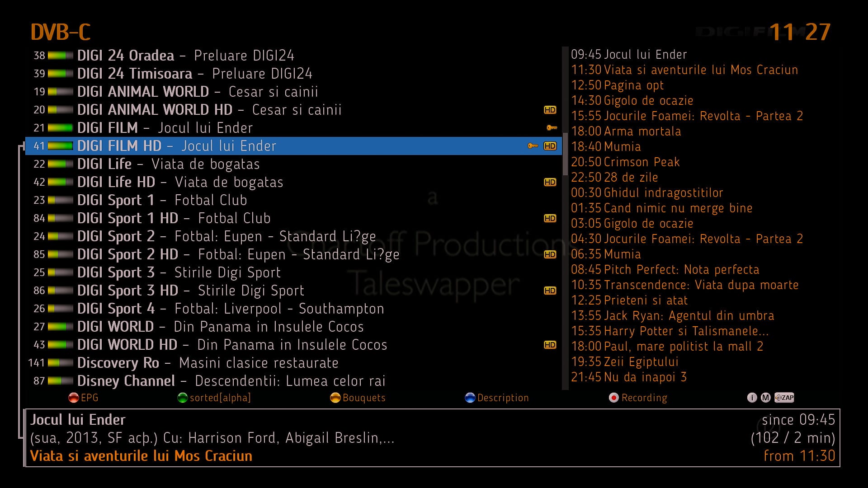Click the info (i) icon

point(752,398)
